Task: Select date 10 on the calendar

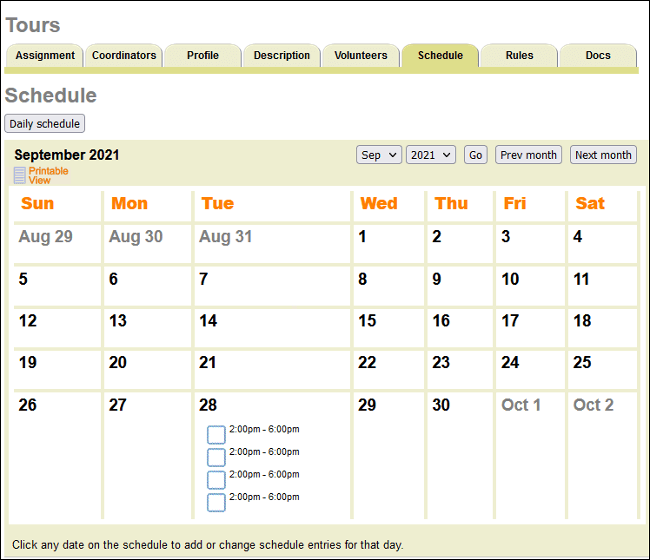Action: click(510, 279)
